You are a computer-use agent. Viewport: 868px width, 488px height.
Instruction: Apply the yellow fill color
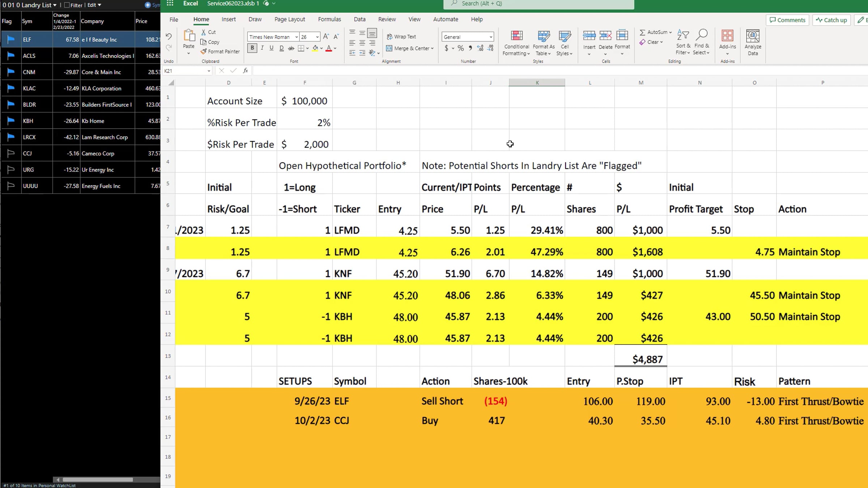[315, 48]
